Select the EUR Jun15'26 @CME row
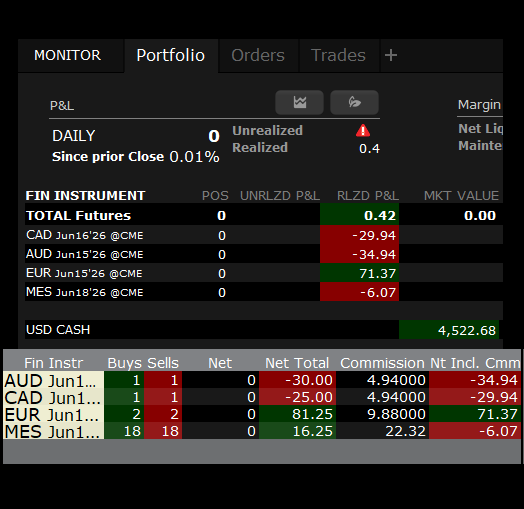 [x=264, y=273]
